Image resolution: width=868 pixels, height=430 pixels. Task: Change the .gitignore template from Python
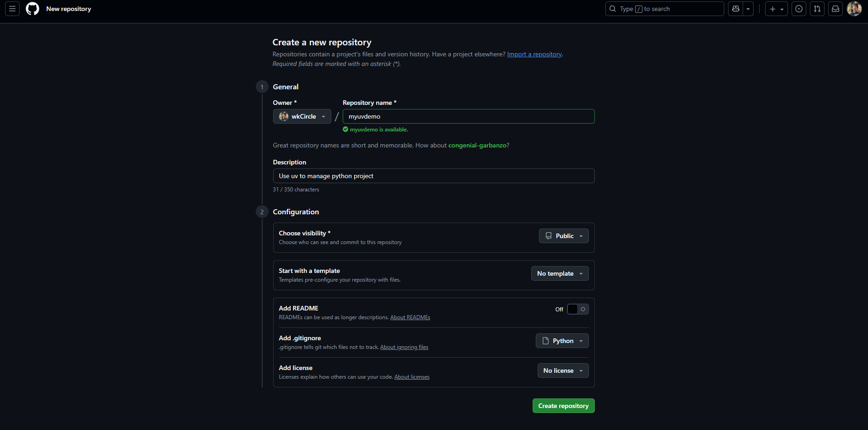point(562,340)
